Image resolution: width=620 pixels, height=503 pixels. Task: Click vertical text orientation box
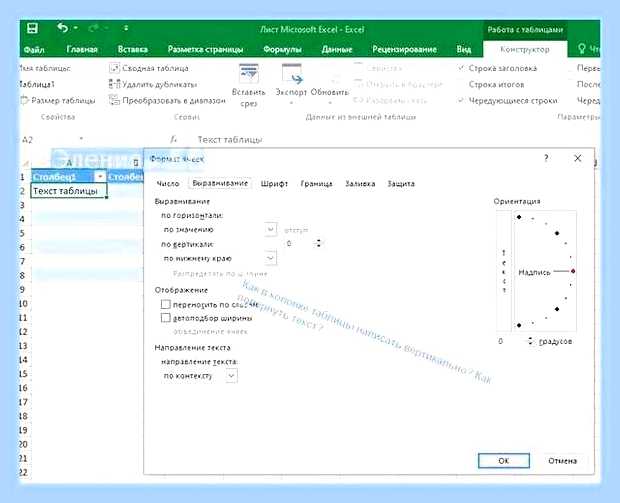click(504, 271)
